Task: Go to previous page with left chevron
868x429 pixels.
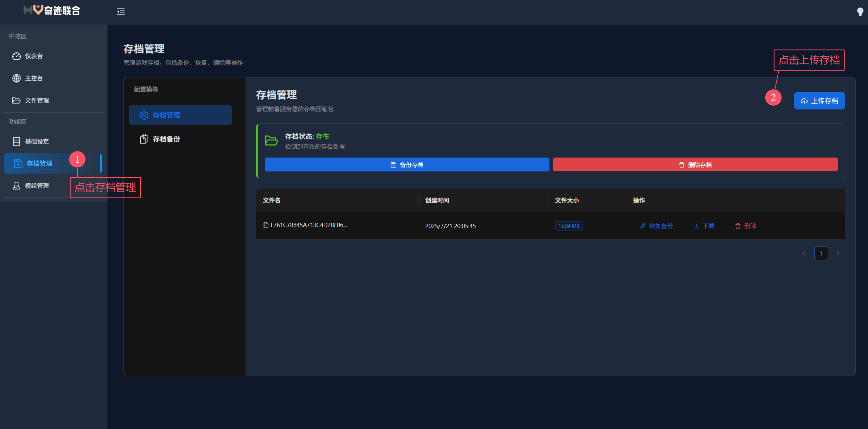Action: click(804, 253)
